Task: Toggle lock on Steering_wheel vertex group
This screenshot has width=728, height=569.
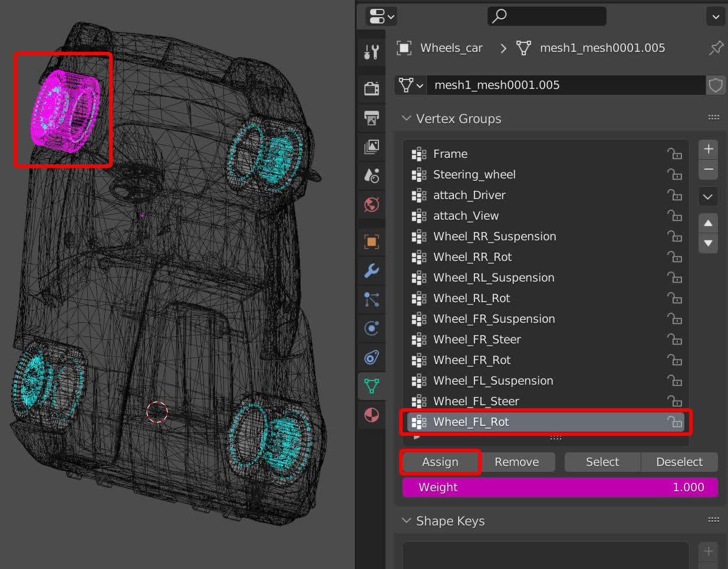Action: [674, 174]
